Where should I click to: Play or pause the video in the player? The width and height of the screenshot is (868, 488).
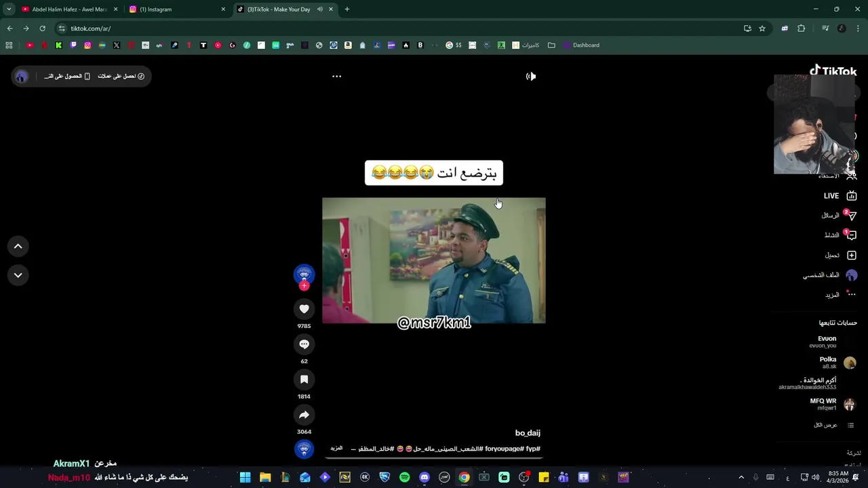click(433, 260)
